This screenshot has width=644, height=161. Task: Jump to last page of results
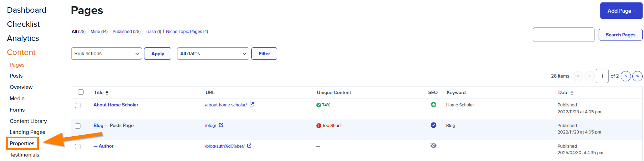(637, 76)
